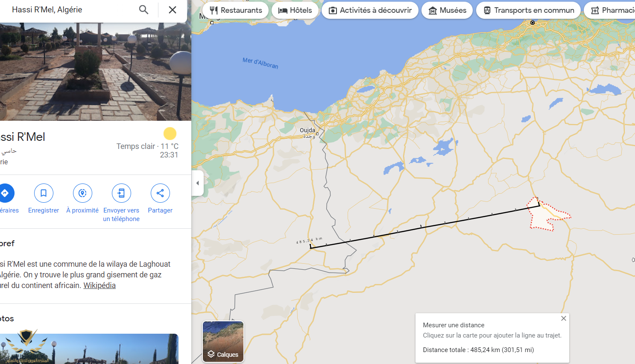
Task: Select the Hôtels category chip
Action: click(x=295, y=10)
